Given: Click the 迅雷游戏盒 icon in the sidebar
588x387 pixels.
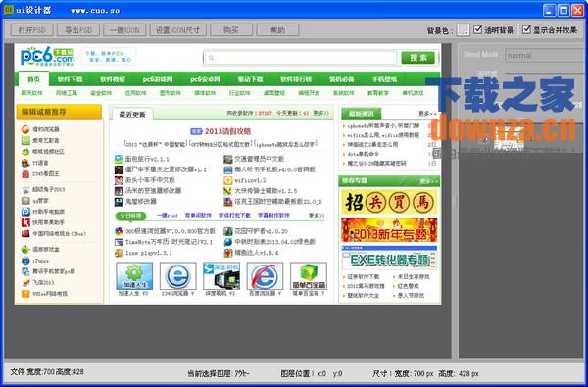Looking at the screenshot, I should click(25, 250).
